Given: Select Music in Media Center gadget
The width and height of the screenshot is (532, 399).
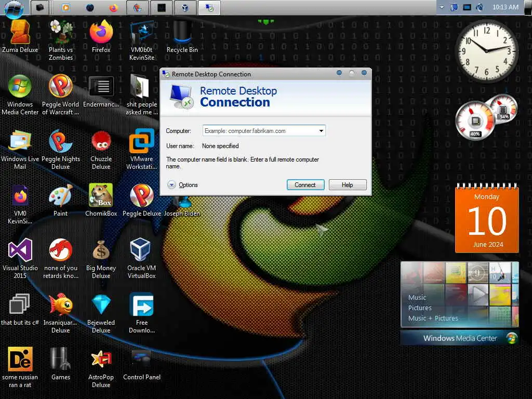Looking at the screenshot, I should click(x=417, y=298).
